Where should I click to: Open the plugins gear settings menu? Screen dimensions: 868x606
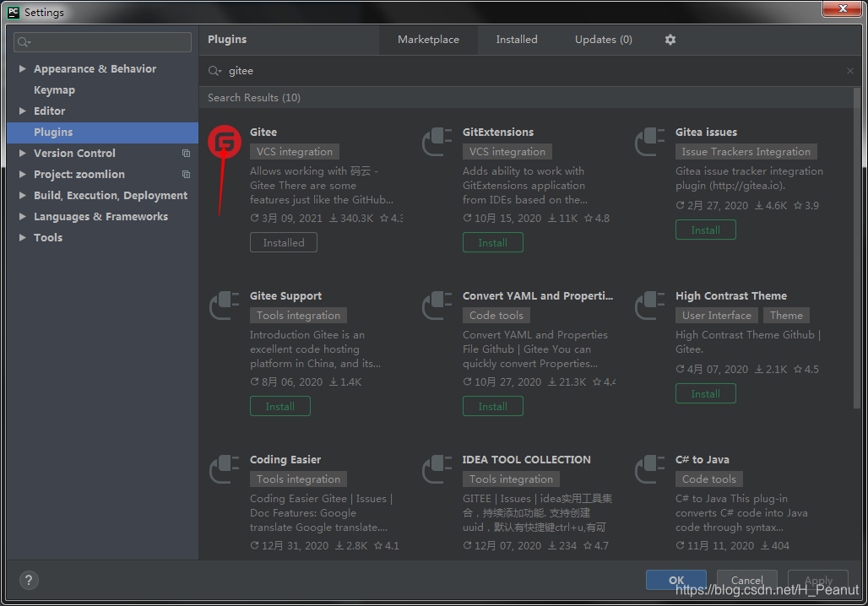(670, 40)
